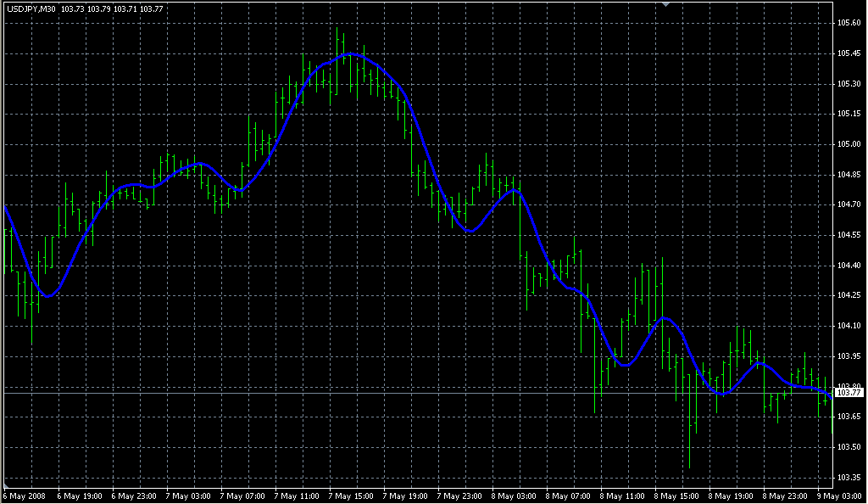Select the 7 May 15:00 time label
The height and width of the screenshot is (504, 868).
coord(350,496)
